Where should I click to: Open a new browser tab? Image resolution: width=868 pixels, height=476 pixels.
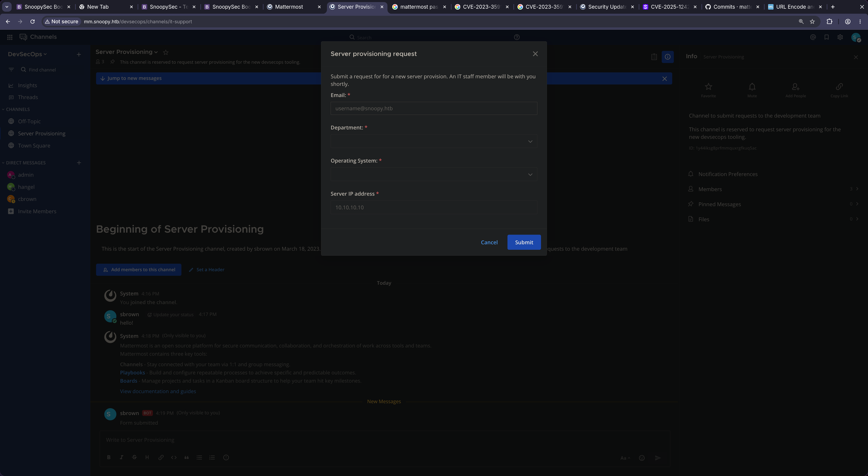pos(832,7)
